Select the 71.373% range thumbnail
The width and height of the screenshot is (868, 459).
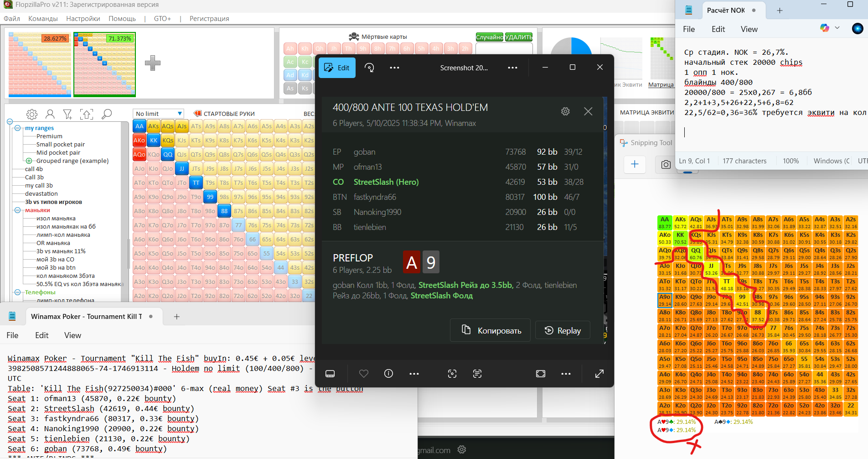tap(104, 64)
